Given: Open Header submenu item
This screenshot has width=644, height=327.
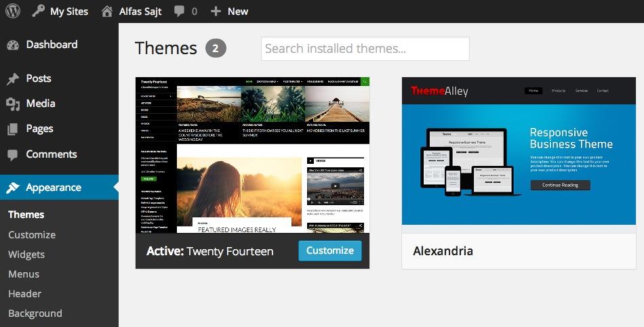Looking at the screenshot, I should pyautogui.click(x=24, y=294).
